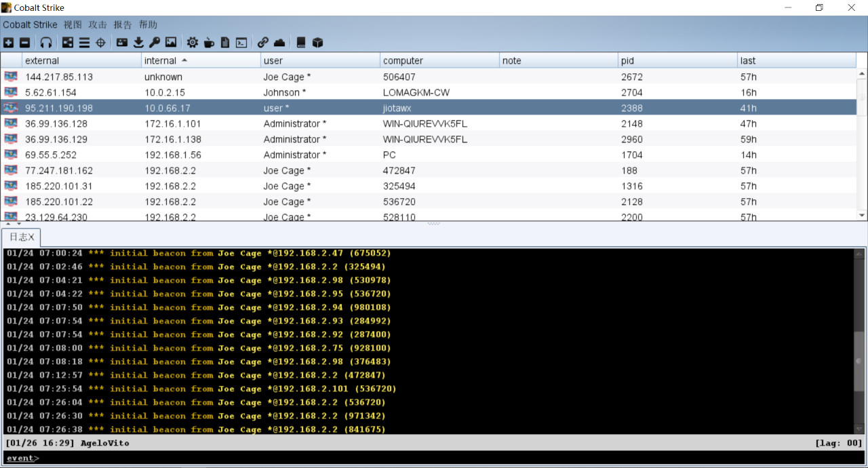Manage web server with the cloud icon
The width and height of the screenshot is (868, 468).
coord(279,43)
